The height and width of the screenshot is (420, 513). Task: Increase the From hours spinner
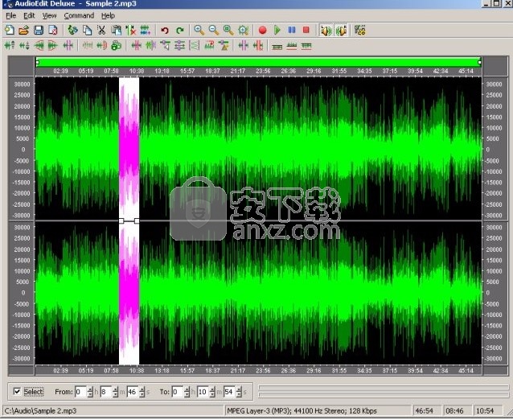(90, 389)
